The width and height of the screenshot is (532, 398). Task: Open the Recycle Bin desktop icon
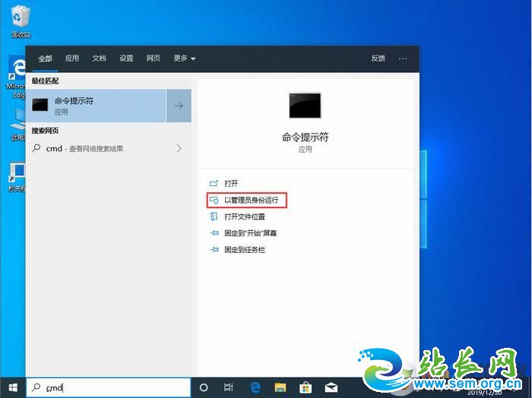21,21
